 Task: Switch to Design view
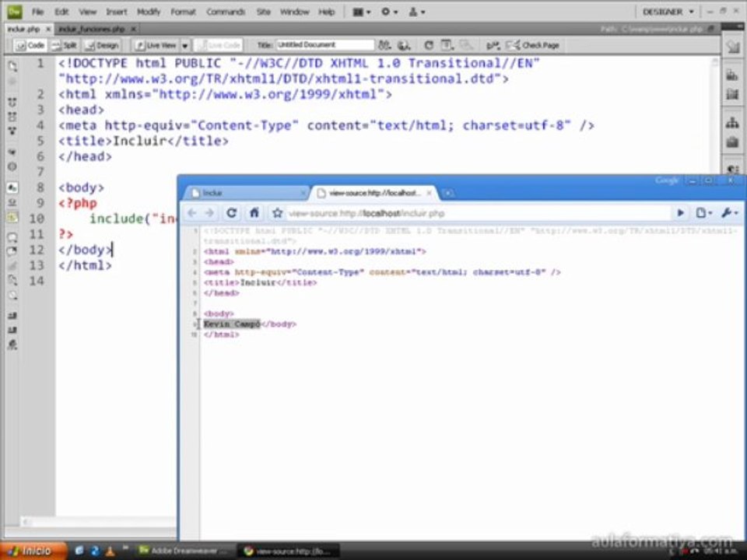[101, 45]
